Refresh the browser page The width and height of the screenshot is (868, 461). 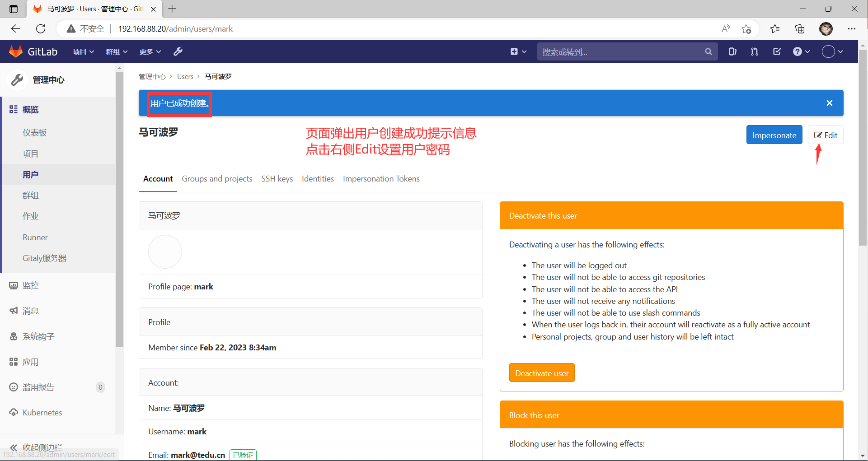coord(41,29)
